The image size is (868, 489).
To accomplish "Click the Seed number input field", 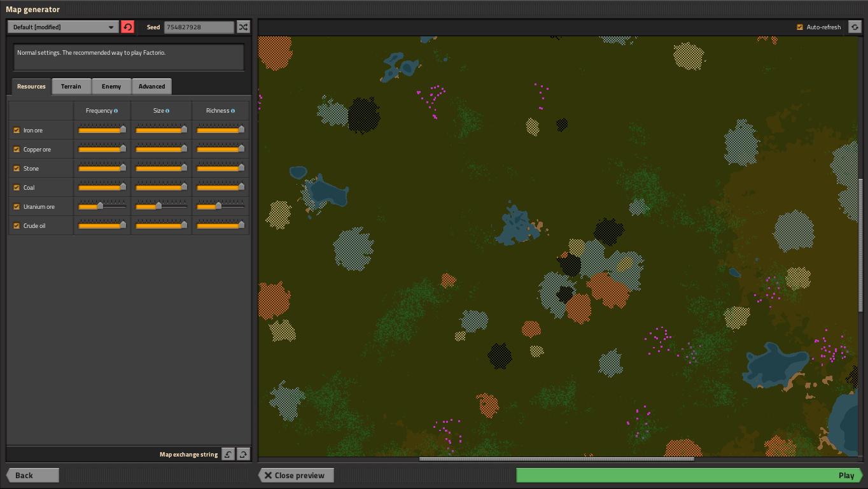I will pyautogui.click(x=199, y=27).
